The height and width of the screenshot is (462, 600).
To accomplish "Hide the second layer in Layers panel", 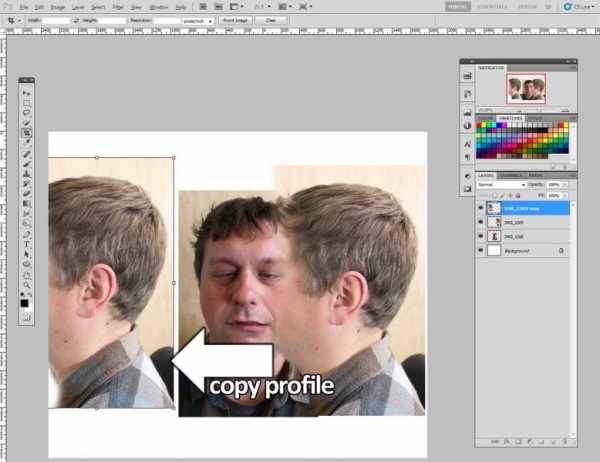I will (x=481, y=222).
